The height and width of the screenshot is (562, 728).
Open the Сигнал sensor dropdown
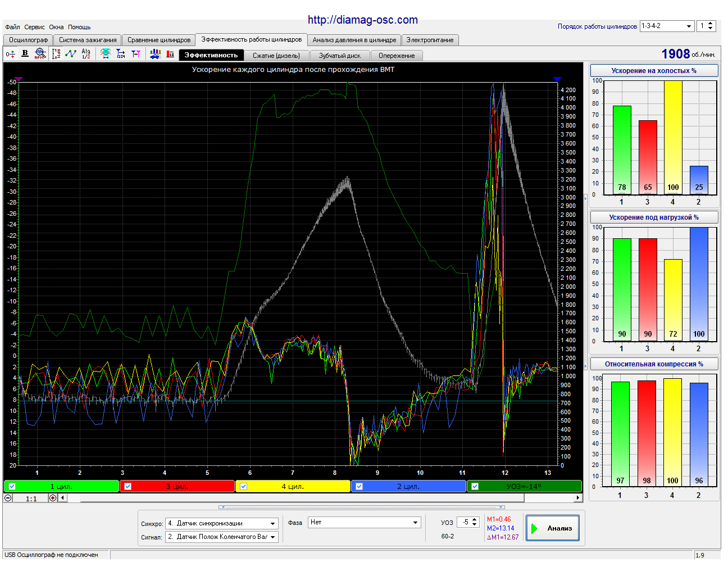coord(222,537)
